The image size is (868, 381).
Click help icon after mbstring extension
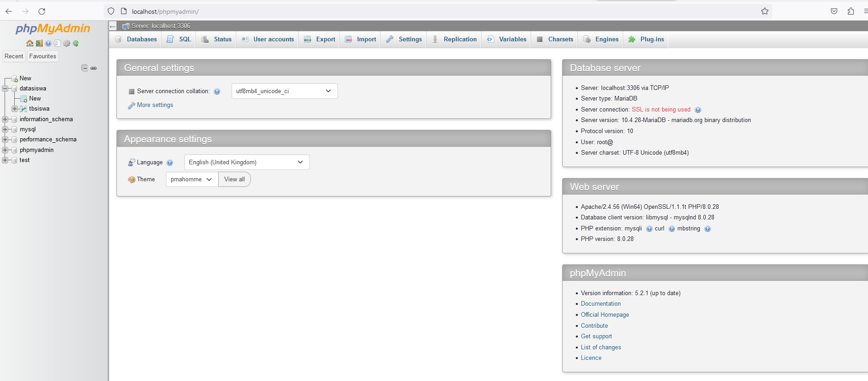708,229
